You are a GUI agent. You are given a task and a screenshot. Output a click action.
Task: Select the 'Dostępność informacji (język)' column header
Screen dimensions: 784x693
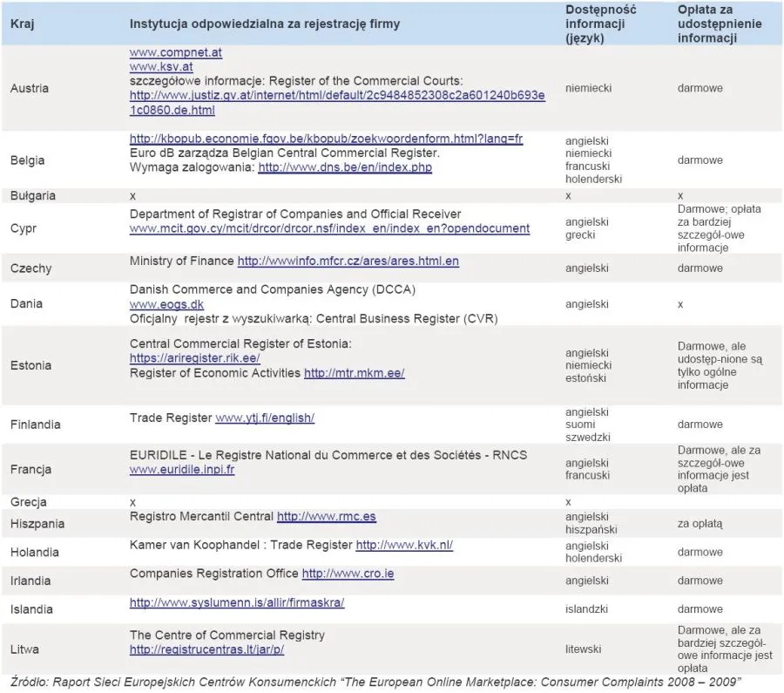click(600, 24)
